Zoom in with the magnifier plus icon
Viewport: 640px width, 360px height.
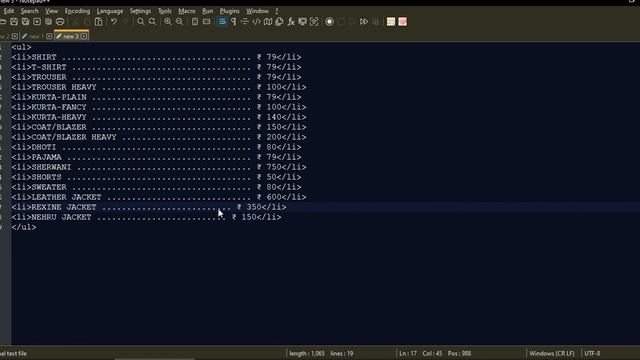(168, 22)
